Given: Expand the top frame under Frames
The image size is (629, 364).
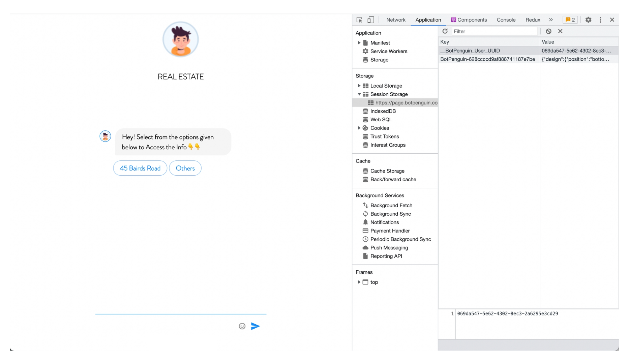Looking at the screenshot, I should click(359, 282).
